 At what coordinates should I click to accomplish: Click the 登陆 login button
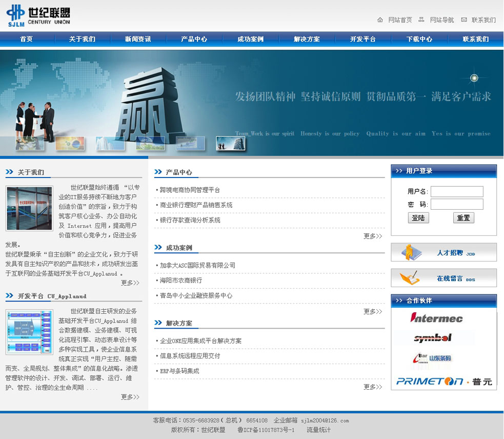[418, 218]
